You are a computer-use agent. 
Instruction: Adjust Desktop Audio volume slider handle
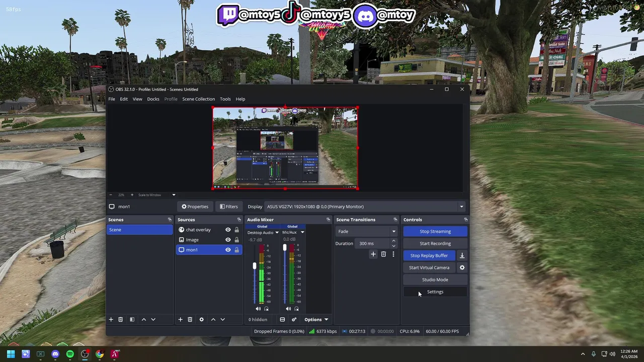255,266
